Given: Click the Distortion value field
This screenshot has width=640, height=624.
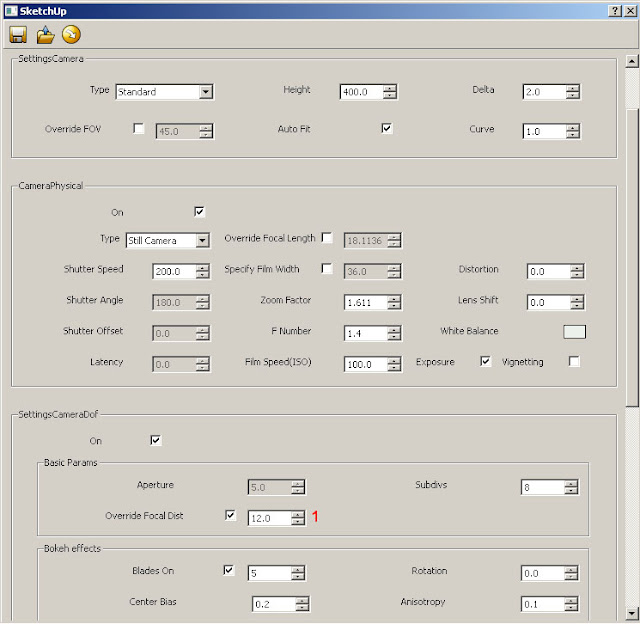Looking at the screenshot, I should point(549,271).
